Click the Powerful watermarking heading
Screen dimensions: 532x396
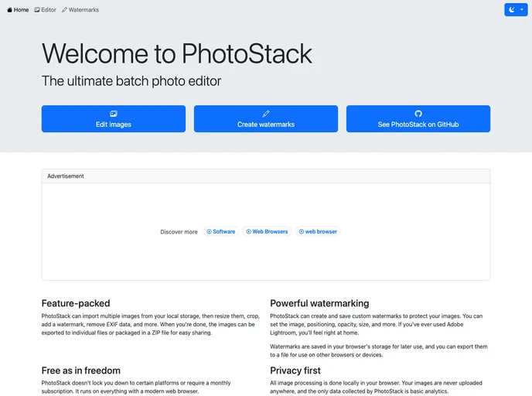pyautogui.click(x=319, y=303)
